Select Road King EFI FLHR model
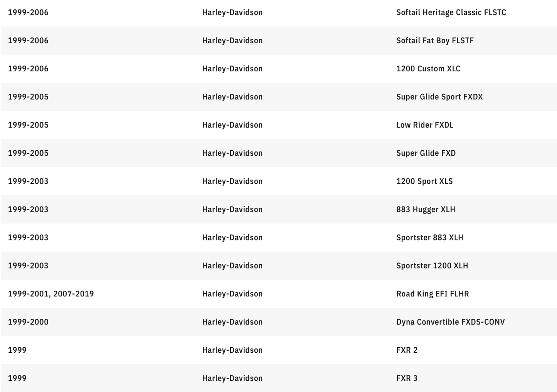Screen dimensions: 557x392 (x=432, y=294)
